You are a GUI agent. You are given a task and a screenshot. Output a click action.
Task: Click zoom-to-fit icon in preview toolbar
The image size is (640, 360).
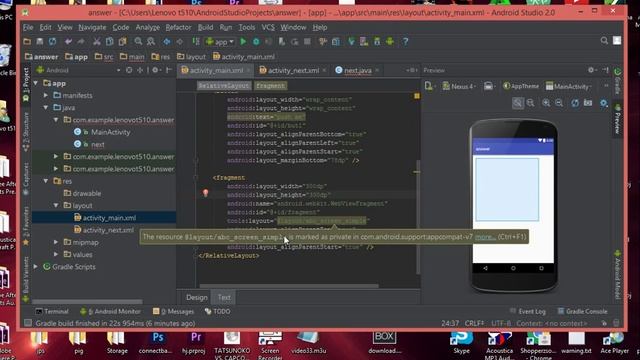(518, 103)
